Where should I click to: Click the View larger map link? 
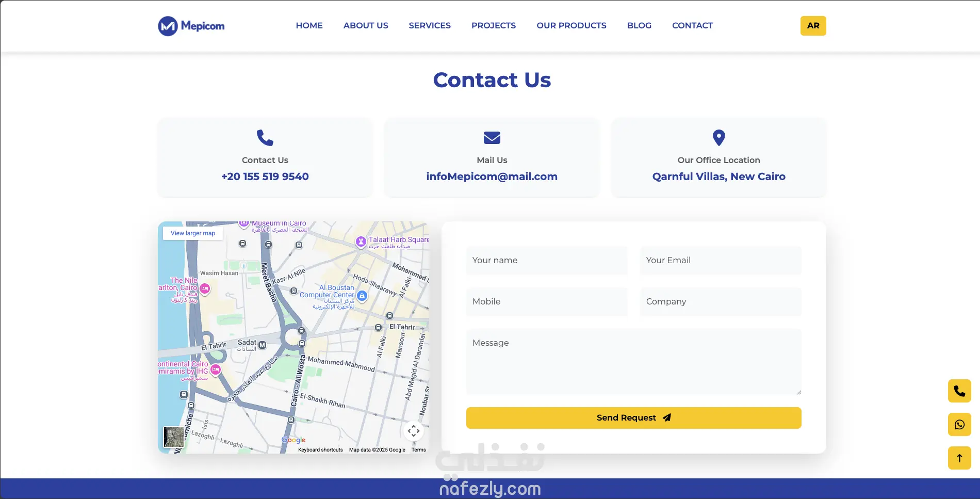[x=193, y=233]
